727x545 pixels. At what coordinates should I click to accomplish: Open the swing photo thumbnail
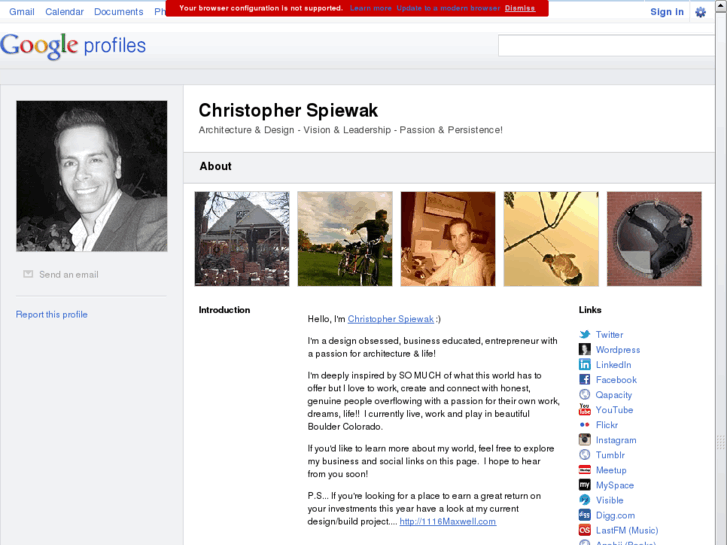(551, 239)
